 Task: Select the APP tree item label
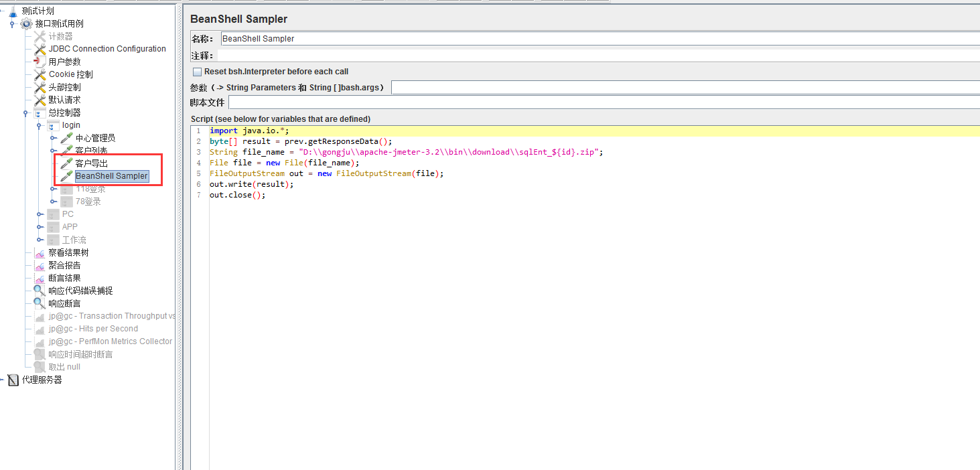point(70,227)
